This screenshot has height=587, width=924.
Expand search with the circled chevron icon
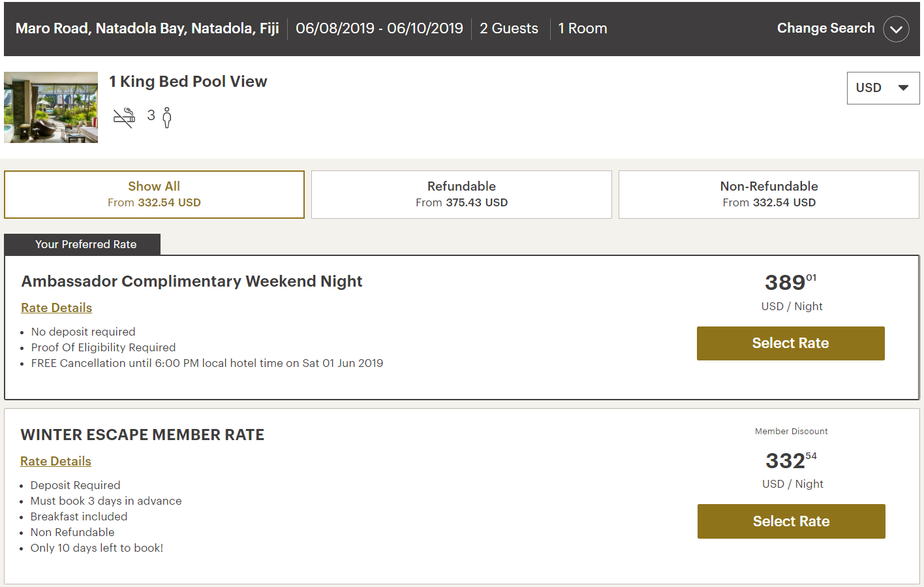896,29
